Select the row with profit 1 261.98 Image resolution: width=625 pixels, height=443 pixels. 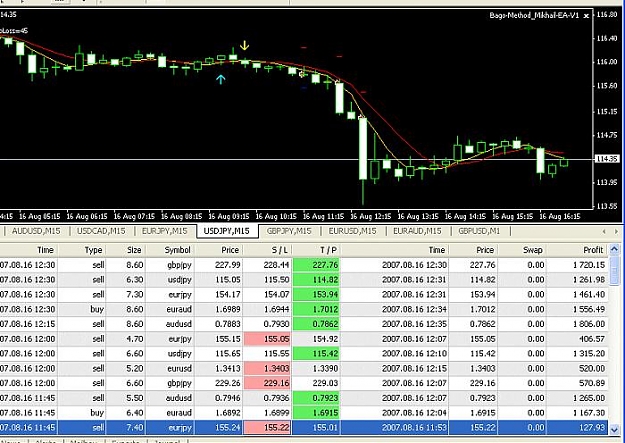pyautogui.click(x=304, y=280)
